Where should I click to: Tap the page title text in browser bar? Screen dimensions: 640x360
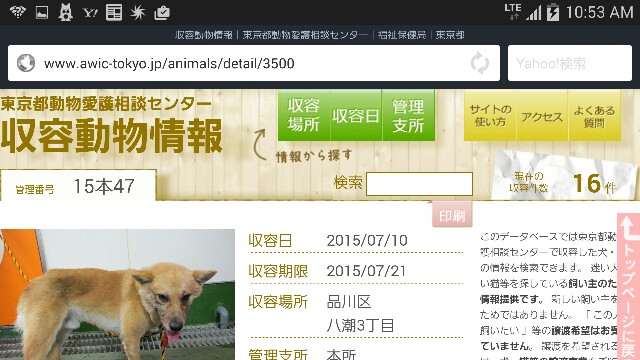pos(320,35)
